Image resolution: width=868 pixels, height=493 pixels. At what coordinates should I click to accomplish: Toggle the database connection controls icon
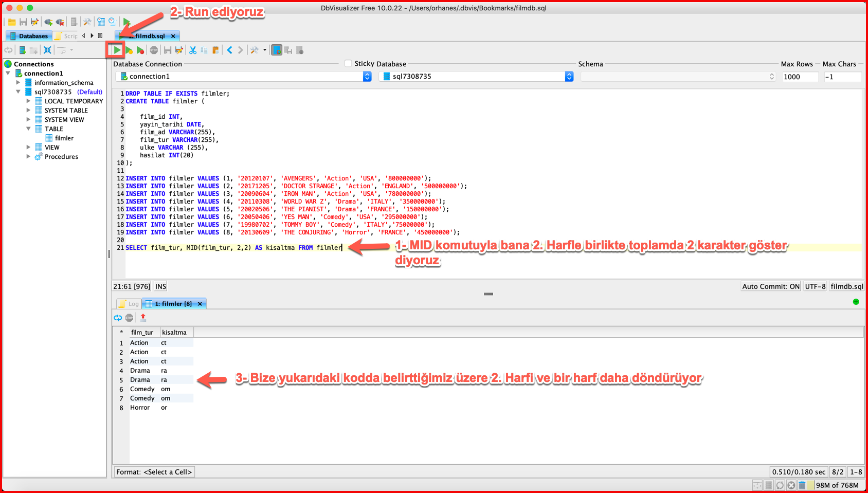tap(277, 50)
